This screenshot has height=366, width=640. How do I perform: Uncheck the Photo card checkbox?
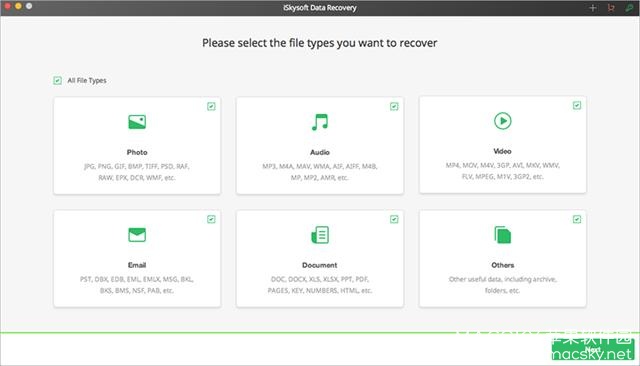(x=211, y=106)
